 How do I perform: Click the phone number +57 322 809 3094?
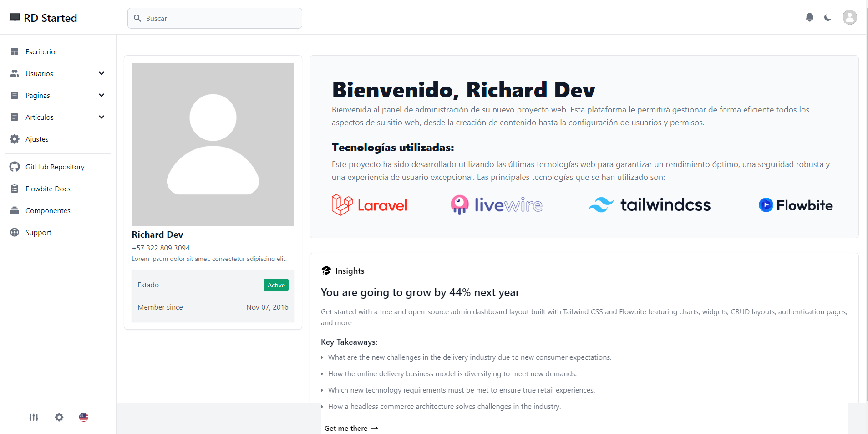click(161, 248)
